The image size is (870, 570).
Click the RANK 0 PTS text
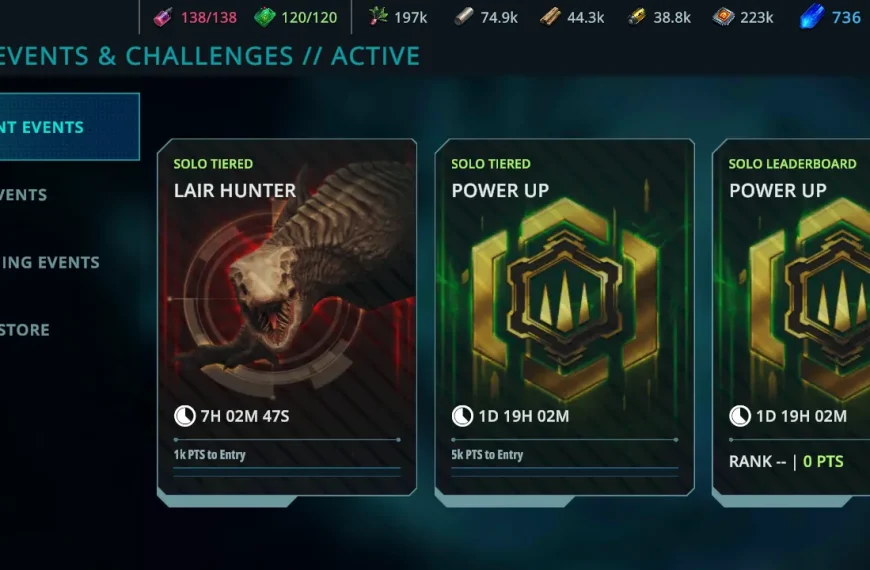pos(786,461)
